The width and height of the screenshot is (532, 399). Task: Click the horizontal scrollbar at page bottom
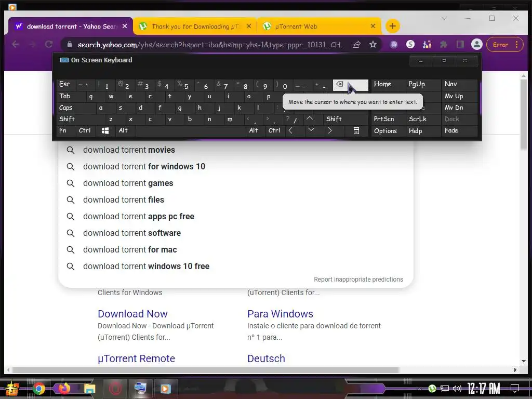(206, 370)
